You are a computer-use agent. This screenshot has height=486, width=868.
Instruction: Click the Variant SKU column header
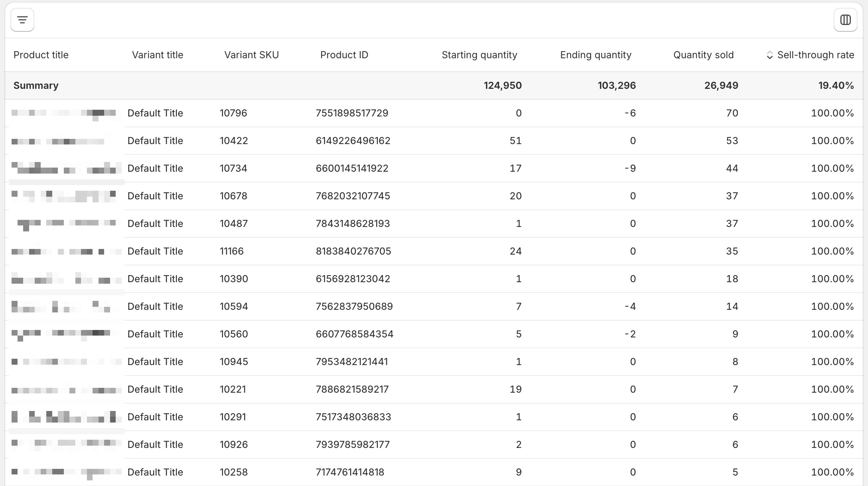click(252, 55)
